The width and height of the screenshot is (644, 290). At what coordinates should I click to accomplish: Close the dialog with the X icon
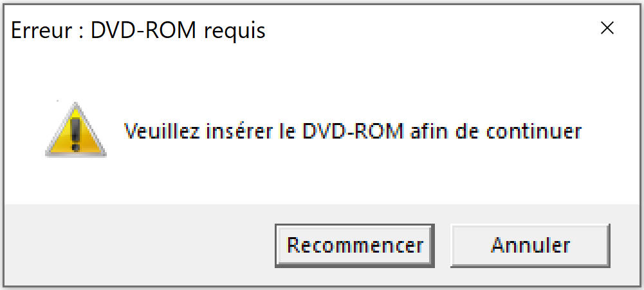point(607,28)
